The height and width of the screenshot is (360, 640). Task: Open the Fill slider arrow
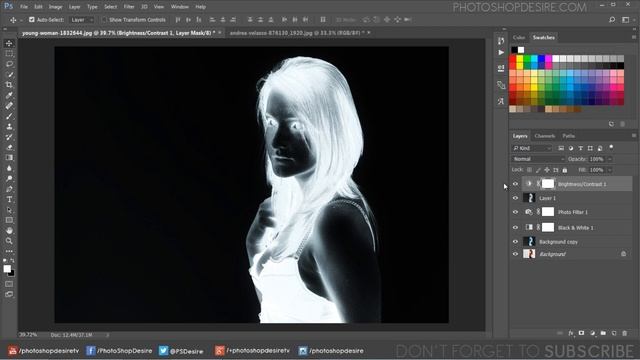[x=610, y=170]
